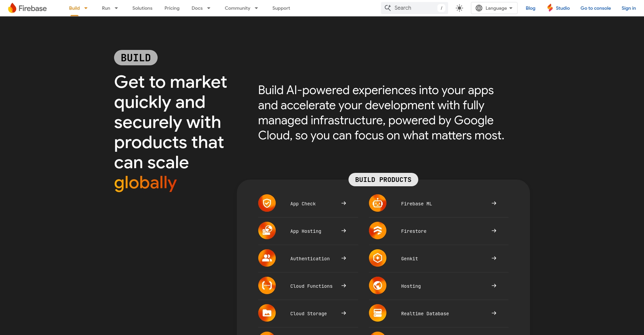Open the Cloud Functions product link

pyautogui.click(x=311, y=286)
